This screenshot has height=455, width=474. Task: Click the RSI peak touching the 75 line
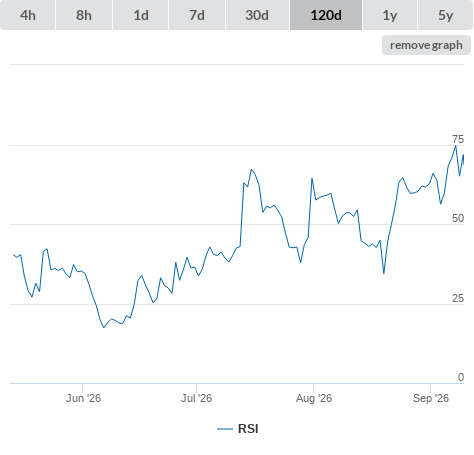tap(456, 146)
